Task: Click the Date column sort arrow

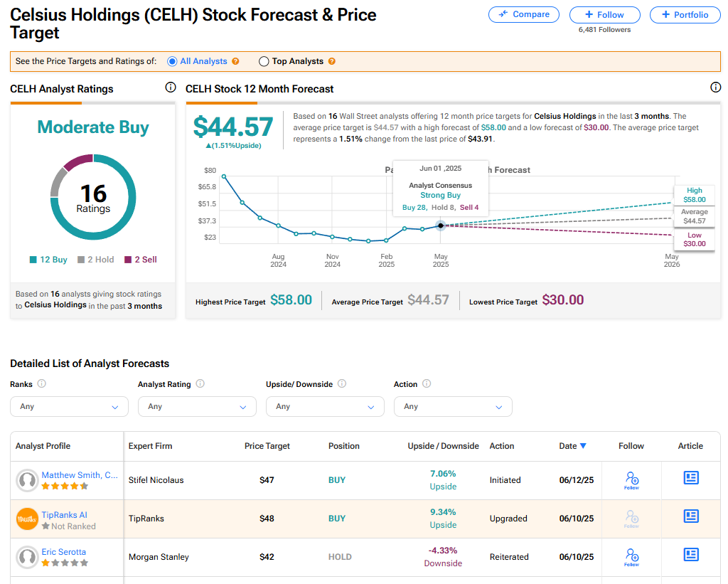Action: (x=583, y=446)
